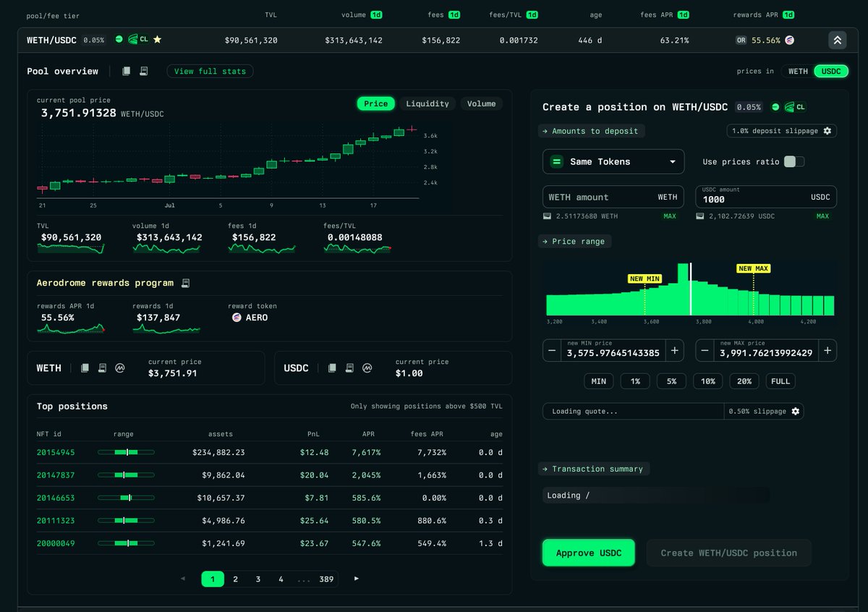Click the Aerodrome logo in pool header
This screenshot has height=612, width=868.
click(132, 40)
